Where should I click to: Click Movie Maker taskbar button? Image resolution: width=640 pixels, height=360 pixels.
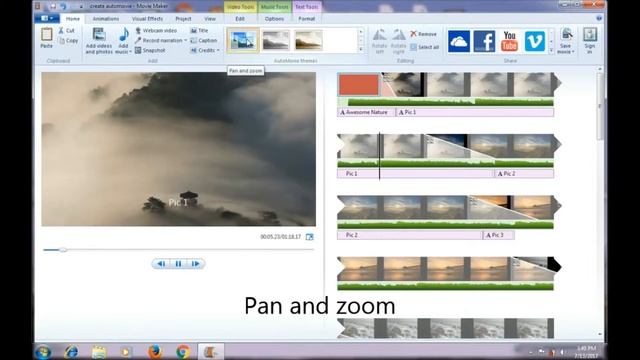point(211,351)
